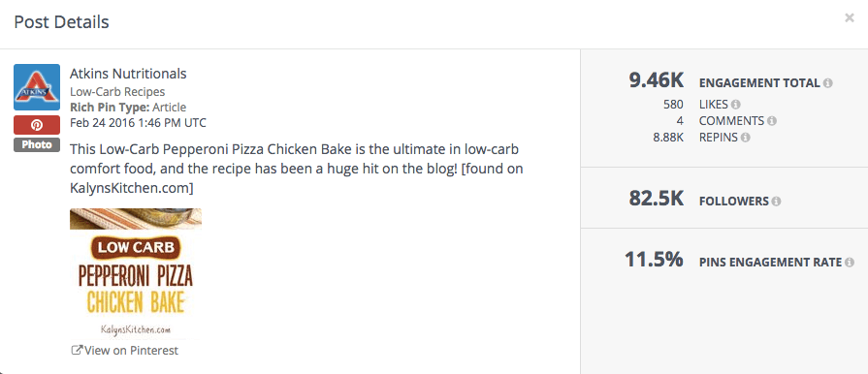Click the info icon next to Engagement Total
868x374 pixels.
click(827, 83)
